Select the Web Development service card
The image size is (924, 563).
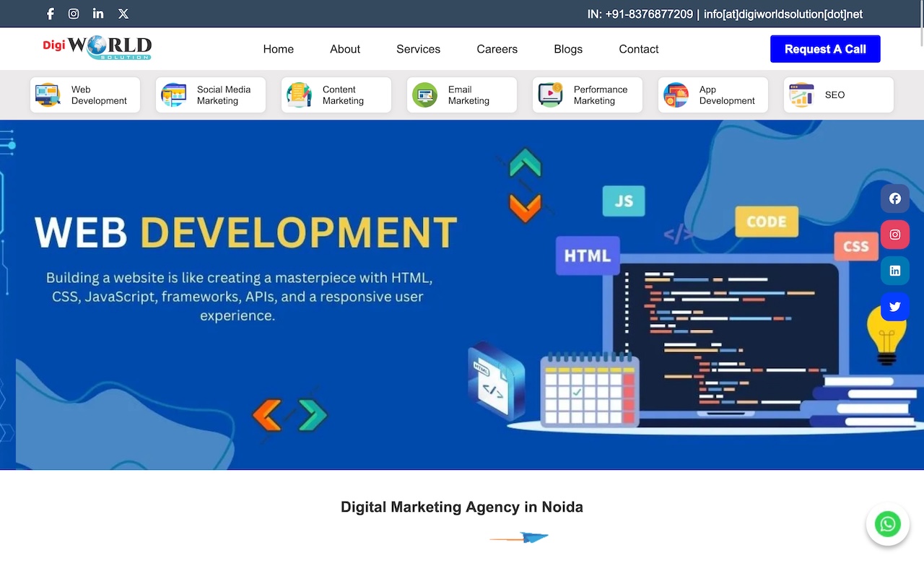coord(85,95)
